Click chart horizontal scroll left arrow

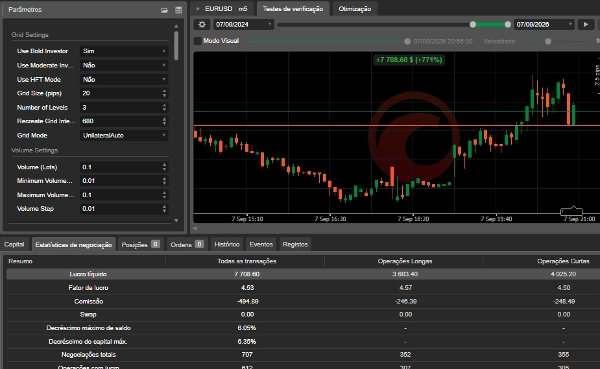(195, 228)
